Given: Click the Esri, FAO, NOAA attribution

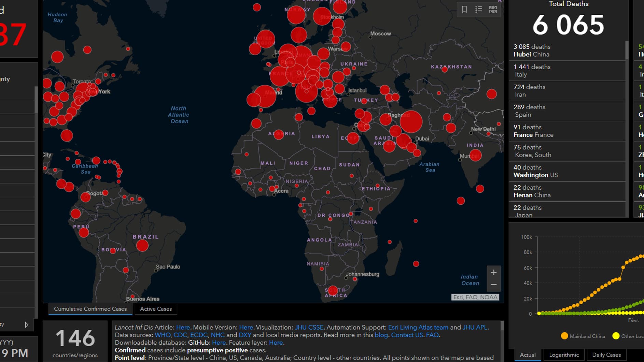Looking at the screenshot, I should point(475,297).
